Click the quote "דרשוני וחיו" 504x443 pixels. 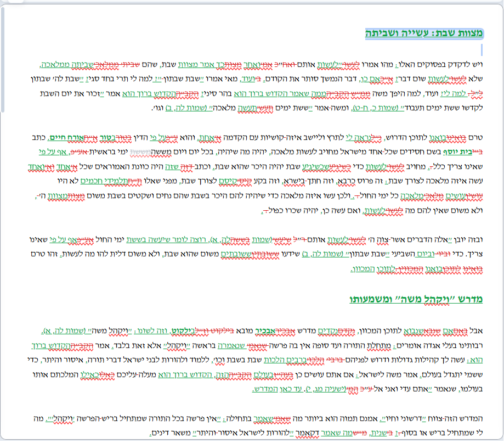coord(403,418)
